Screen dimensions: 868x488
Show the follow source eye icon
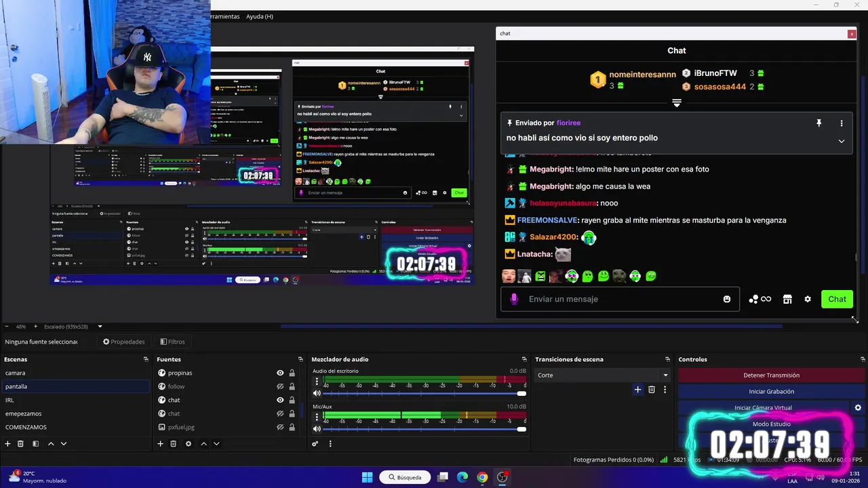tap(280, 386)
